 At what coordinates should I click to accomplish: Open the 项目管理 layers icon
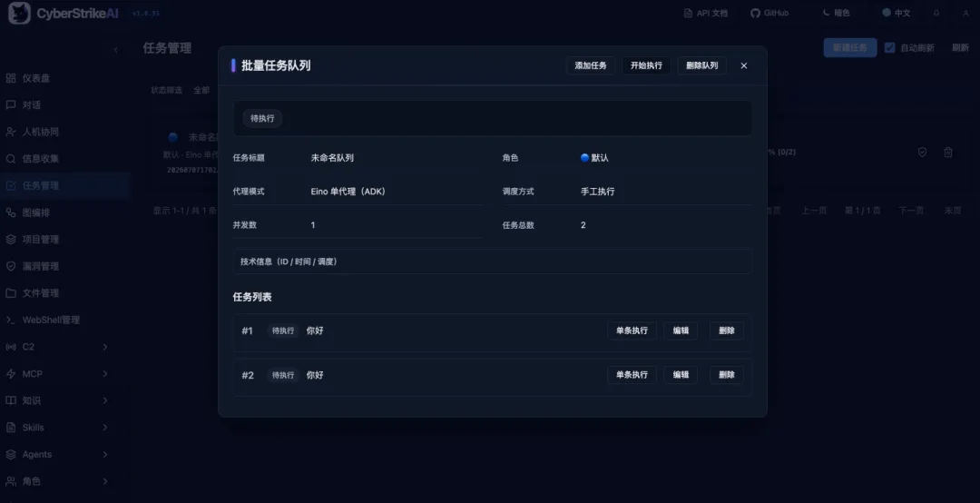11,239
